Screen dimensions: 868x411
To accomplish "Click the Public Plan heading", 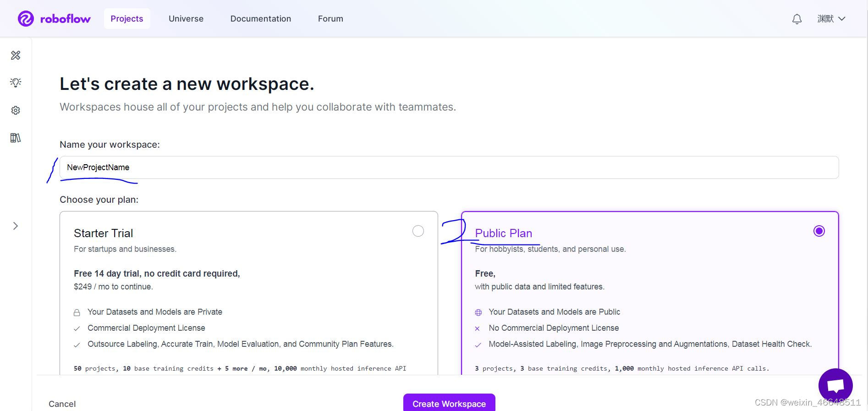I will [x=504, y=233].
